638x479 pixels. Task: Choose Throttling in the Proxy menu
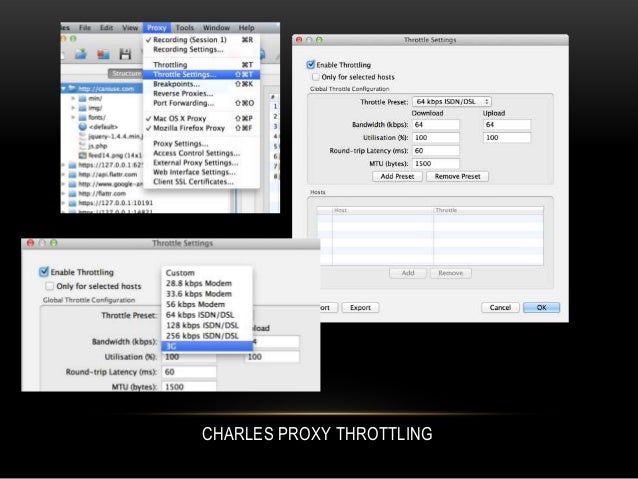(201, 65)
